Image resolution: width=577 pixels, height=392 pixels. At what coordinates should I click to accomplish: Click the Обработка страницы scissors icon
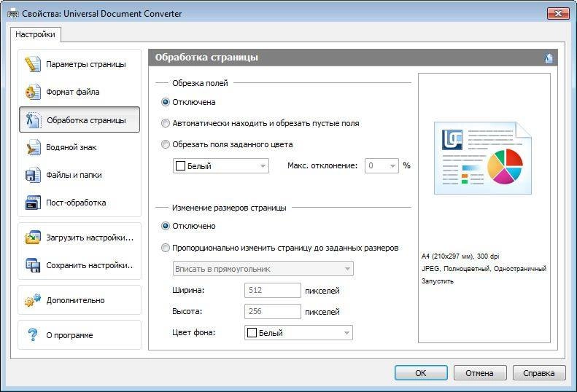coord(33,120)
